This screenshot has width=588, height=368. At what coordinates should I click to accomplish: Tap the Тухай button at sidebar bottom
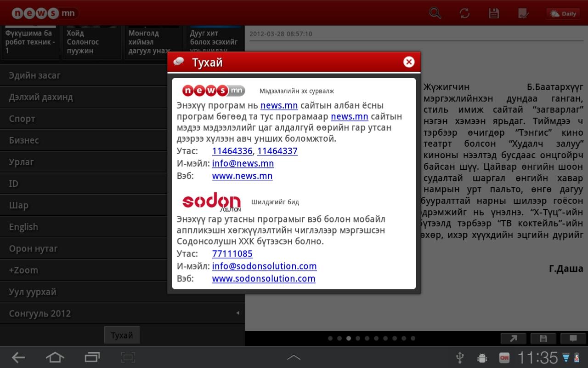click(x=122, y=335)
